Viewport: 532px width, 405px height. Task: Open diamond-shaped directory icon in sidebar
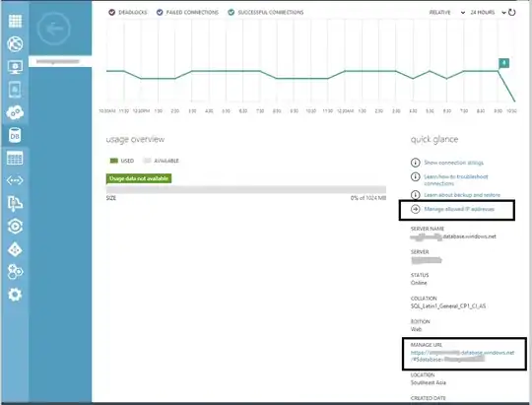15,250
